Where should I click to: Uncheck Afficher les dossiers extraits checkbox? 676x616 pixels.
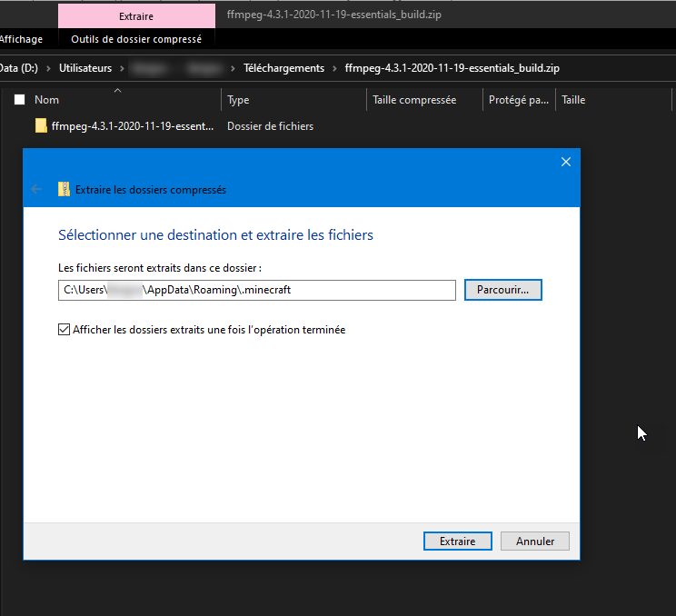(x=64, y=330)
